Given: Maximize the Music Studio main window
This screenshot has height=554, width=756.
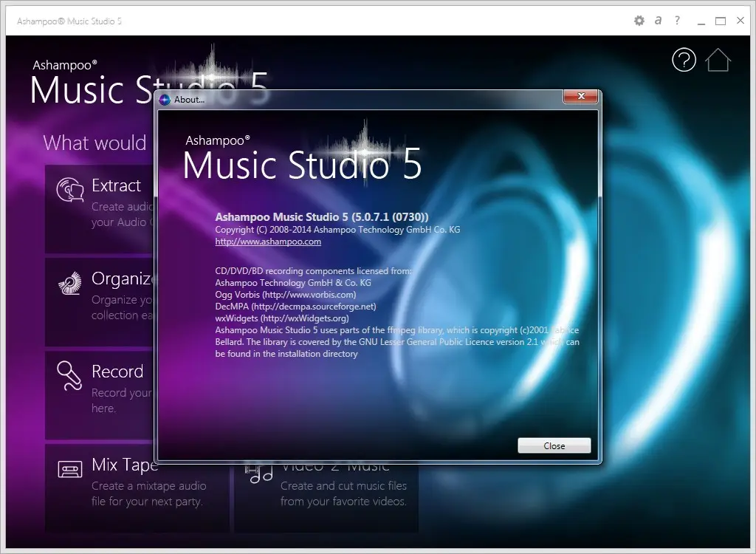Looking at the screenshot, I should (721, 21).
